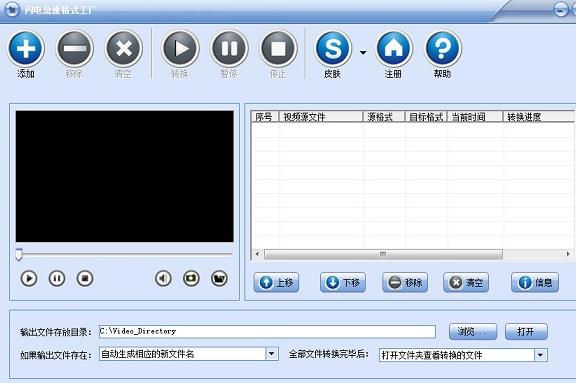Image resolution: width=576 pixels, height=383 pixels.
Task: Click the black video preview area
Action: point(125,176)
